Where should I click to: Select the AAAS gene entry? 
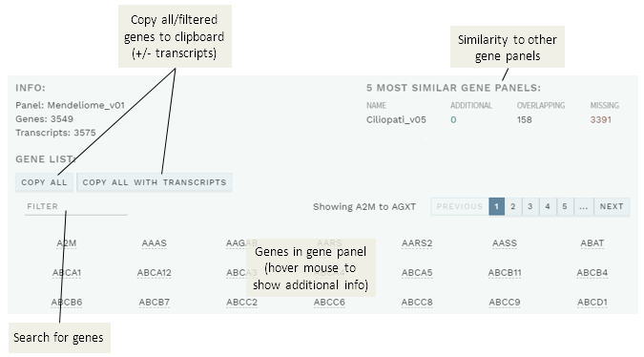(154, 243)
